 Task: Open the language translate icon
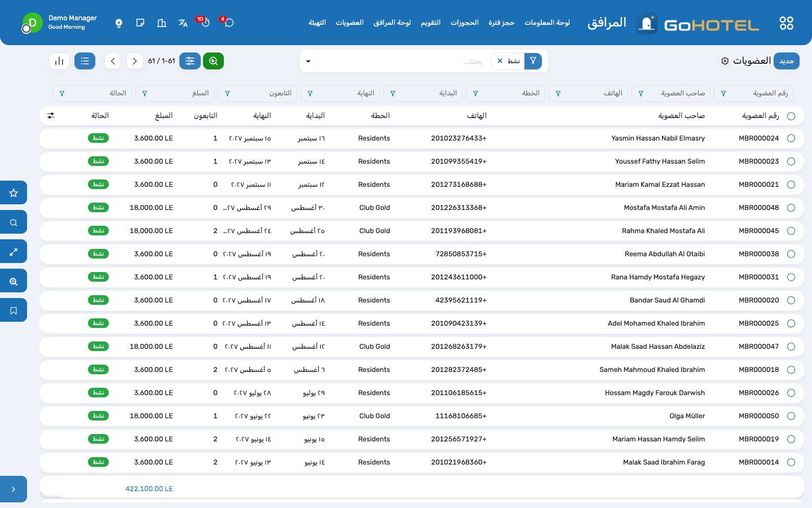(x=183, y=23)
